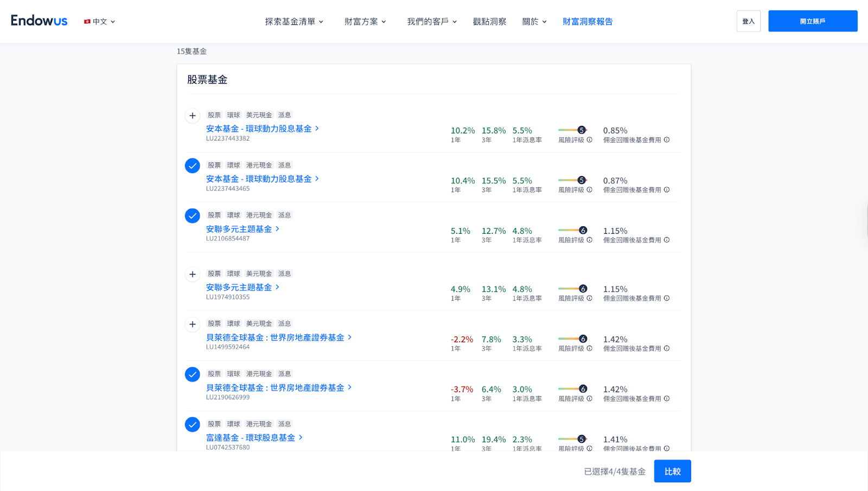Viewport: 868px width, 491px height.
Task: Click the 登入 login button
Action: click(x=749, y=21)
